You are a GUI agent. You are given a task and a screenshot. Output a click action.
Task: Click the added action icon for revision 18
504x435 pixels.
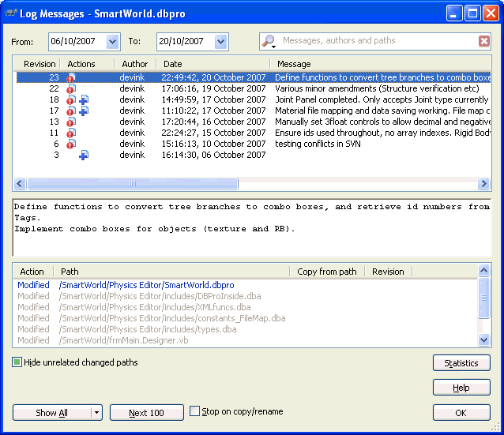[x=83, y=100]
